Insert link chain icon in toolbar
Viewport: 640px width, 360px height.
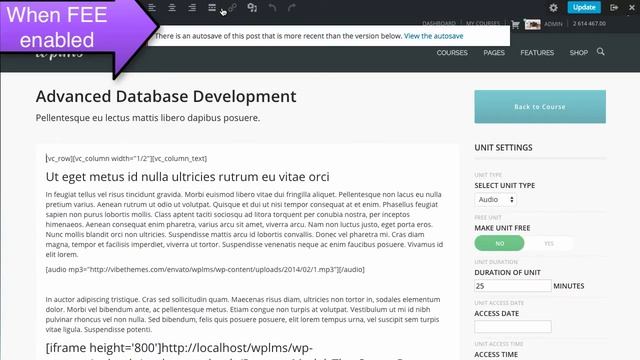[232, 7]
